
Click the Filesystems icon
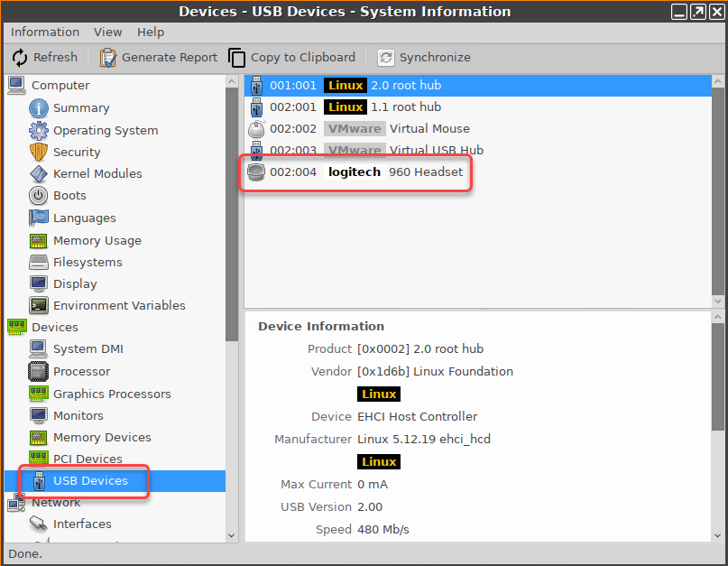tap(37, 262)
